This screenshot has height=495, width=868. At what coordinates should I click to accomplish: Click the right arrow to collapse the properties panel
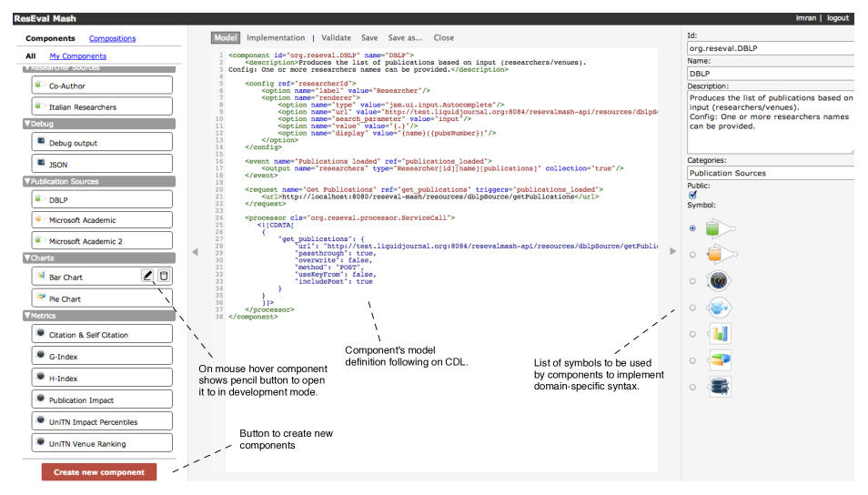pyautogui.click(x=673, y=252)
